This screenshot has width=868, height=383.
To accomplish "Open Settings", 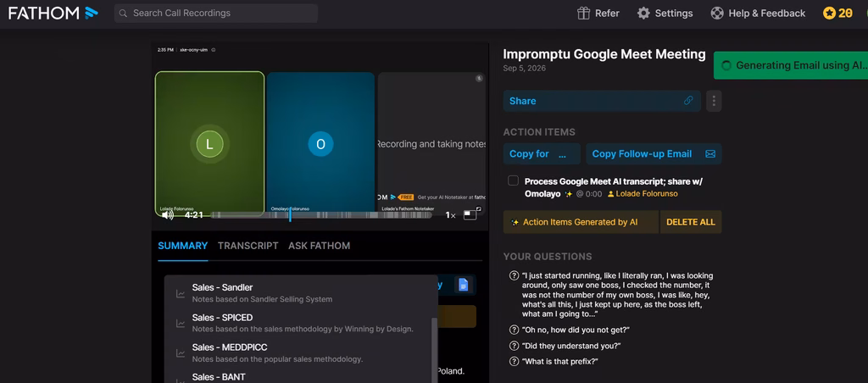I will tap(665, 14).
